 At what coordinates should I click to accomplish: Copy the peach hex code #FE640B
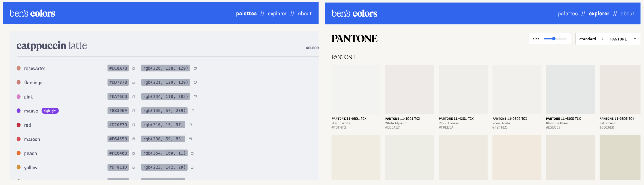point(134,153)
